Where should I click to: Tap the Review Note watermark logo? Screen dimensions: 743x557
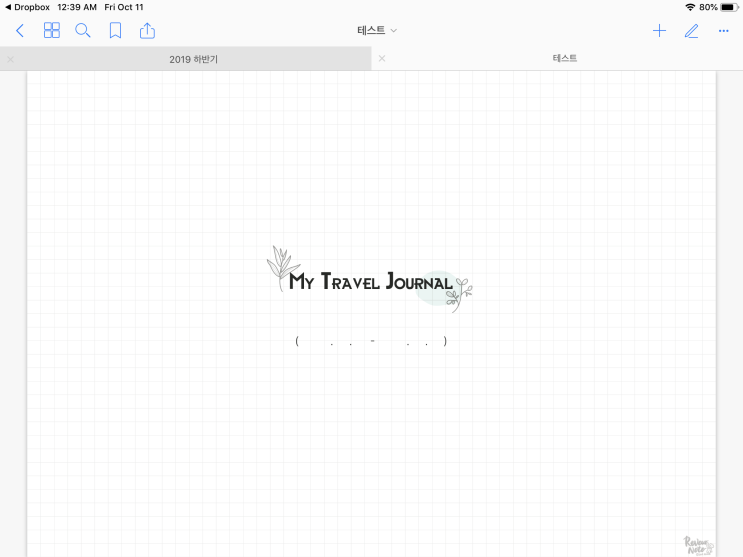(x=698, y=545)
